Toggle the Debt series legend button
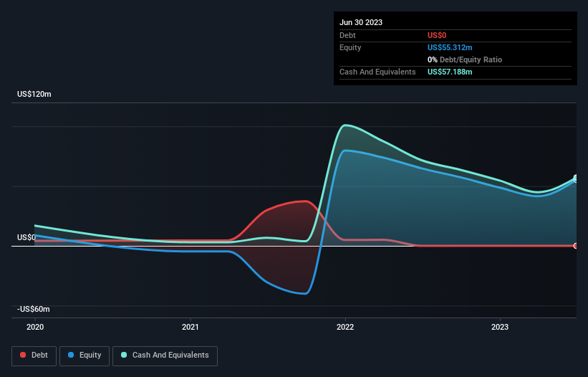 click(x=34, y=355)
